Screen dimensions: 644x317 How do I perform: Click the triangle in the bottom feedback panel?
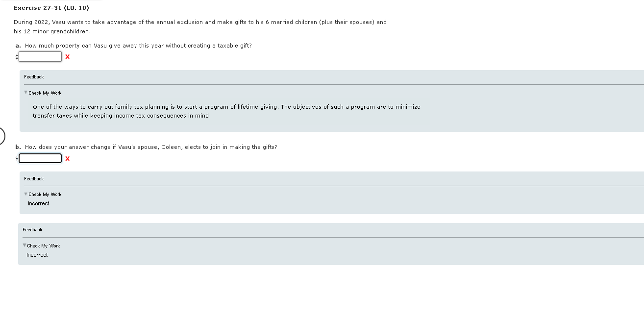[25, 245]
